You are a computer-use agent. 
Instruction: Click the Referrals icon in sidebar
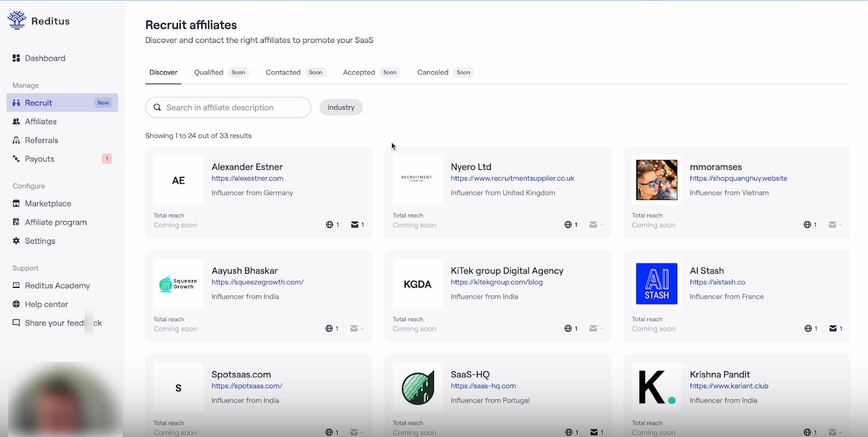16,140
